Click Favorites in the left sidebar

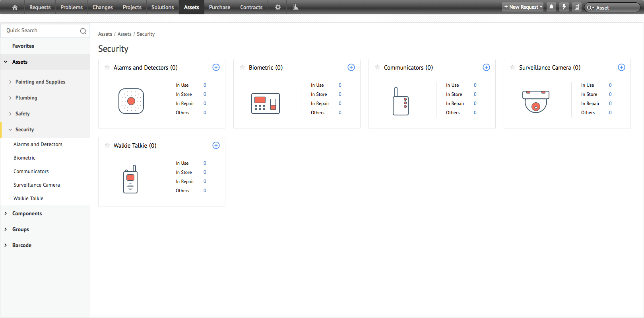(23, 46)
